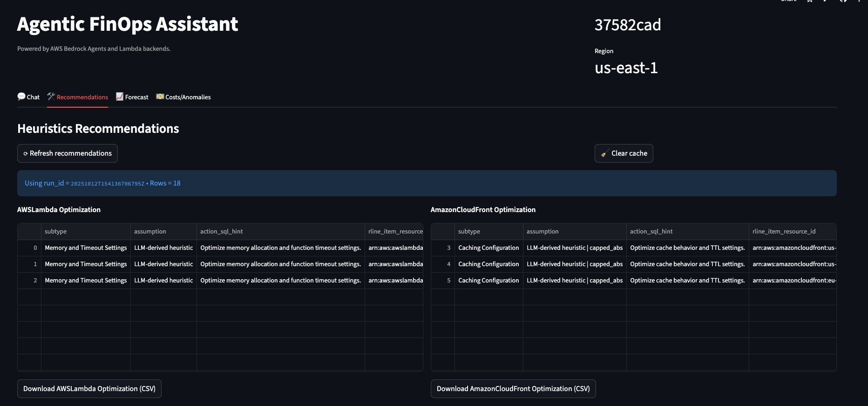Sort AWSLambda table by subtype column header
868x406 pixels.
coord(86,231)
